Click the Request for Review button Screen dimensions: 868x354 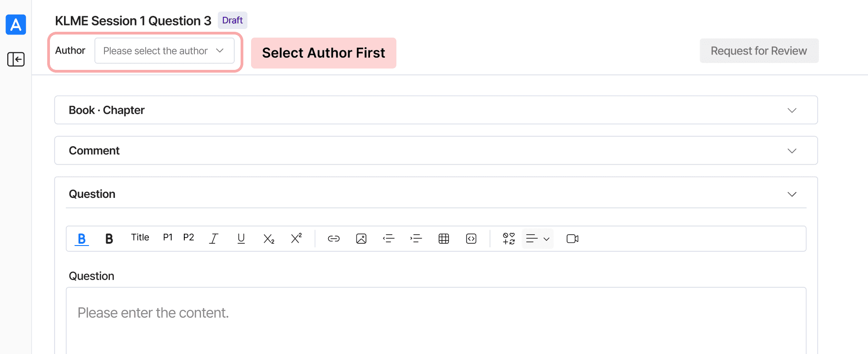pyautogui.click(x=759, y=51)
